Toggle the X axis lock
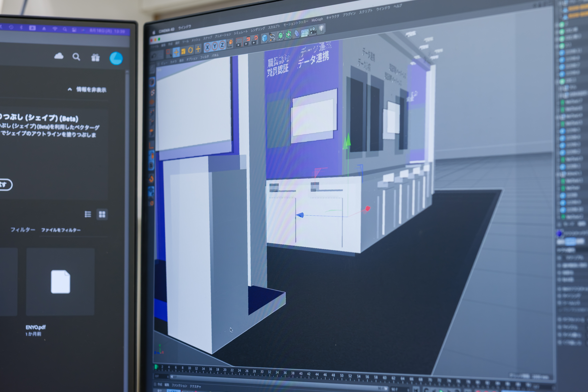Screen dimensions: 588x392 point(207,47)
